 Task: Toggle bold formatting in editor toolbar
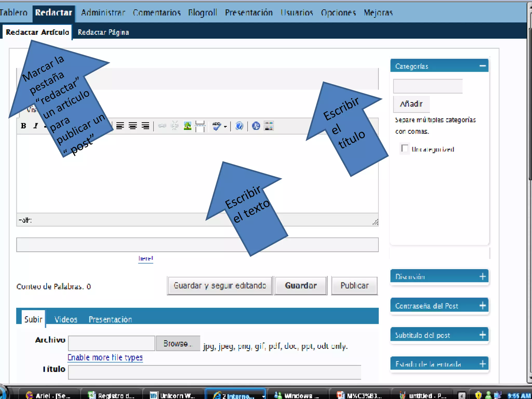23,126
